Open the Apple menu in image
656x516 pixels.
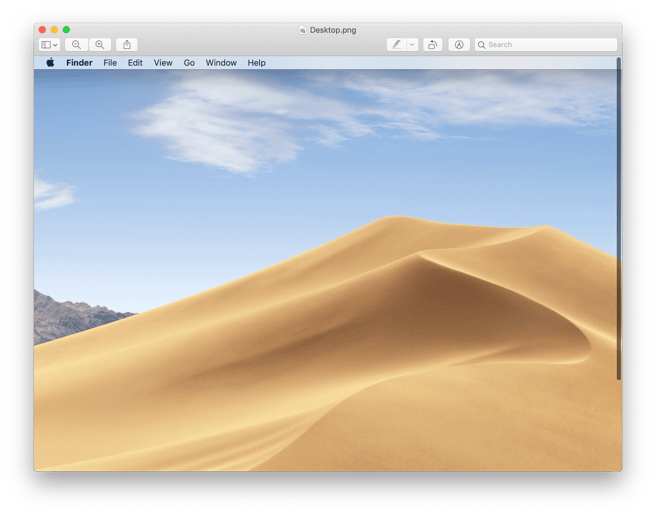tap(50, 62)
